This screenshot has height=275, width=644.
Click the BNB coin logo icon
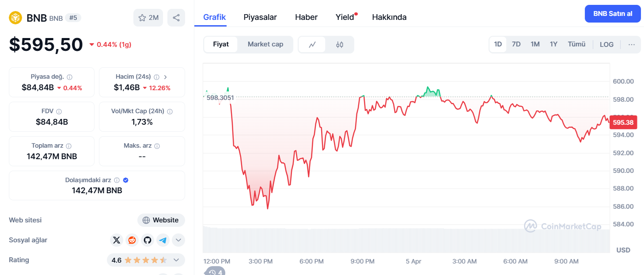[15, 18]
